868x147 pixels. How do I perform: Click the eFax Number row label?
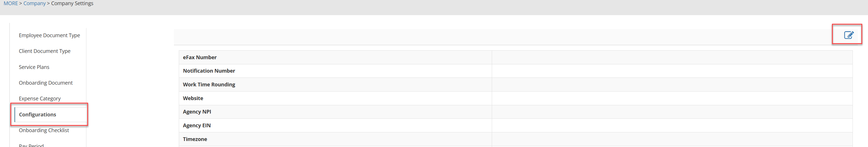[199, 58]
